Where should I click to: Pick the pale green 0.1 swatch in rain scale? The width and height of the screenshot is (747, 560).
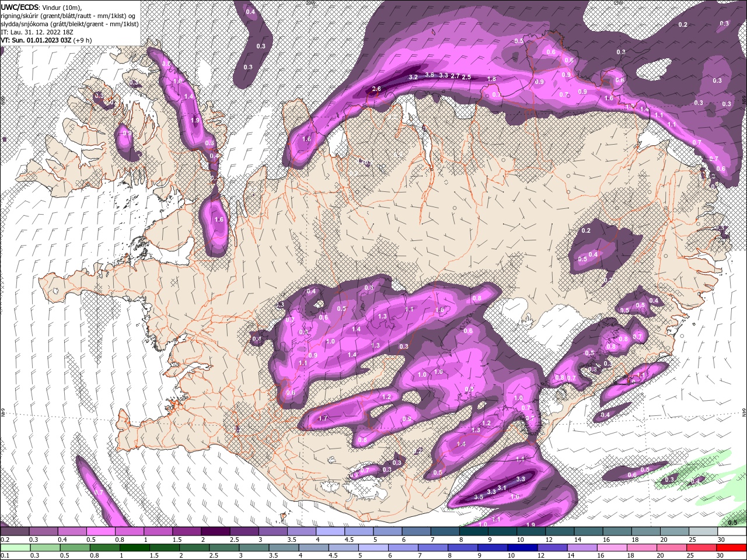(x=15, y=548)
